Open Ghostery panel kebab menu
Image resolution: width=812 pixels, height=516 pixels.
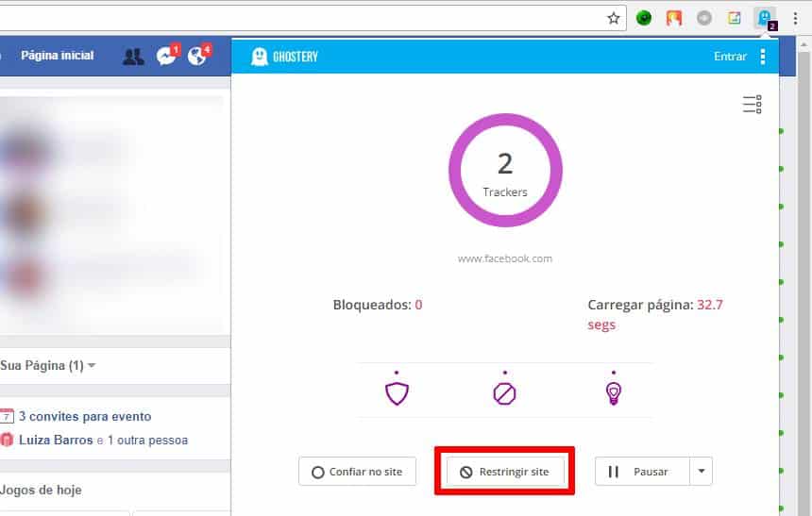pyautogui.click(x=763, y=57)
